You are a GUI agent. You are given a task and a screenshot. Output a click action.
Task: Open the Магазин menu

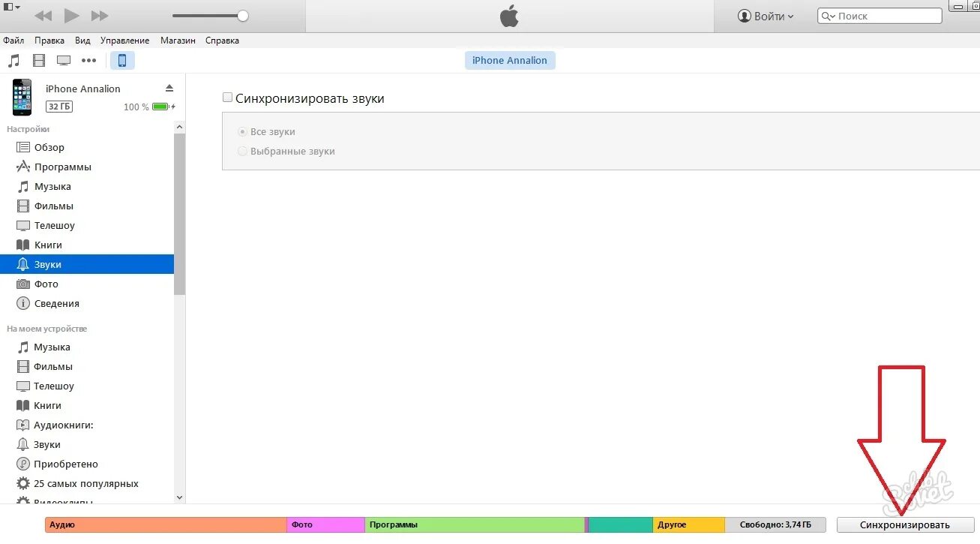178,41
